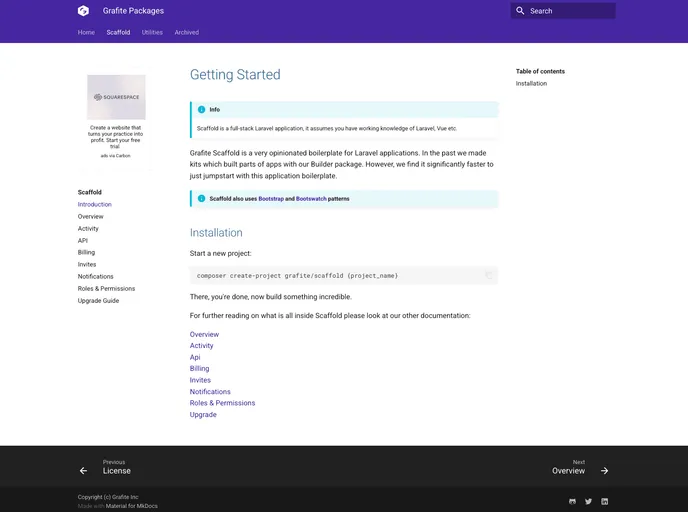
Task: Click the Info admonition icon
Action: [x=201, y=110]
